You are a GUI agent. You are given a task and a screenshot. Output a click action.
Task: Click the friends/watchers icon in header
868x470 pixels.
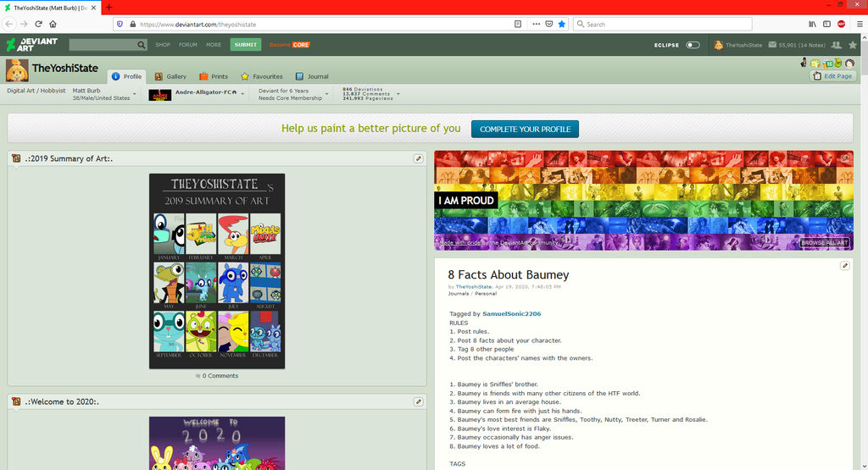pyautogui.click(x=837, y=45)
